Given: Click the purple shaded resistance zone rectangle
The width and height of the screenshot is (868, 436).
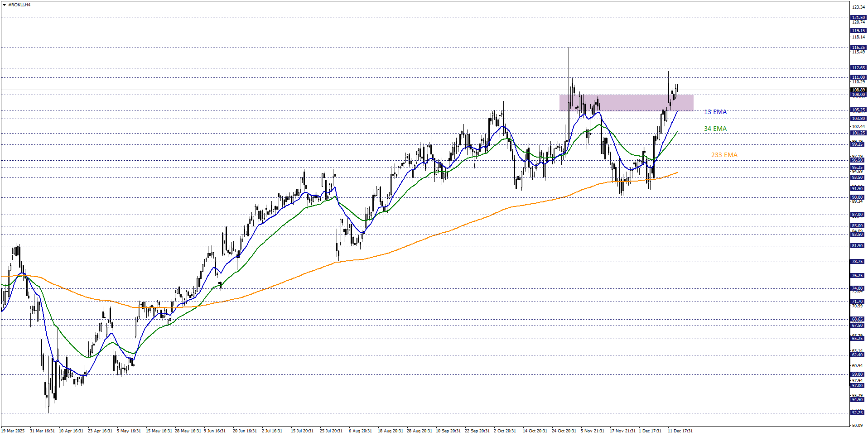Looking at the screenshot, I should point(626,103).
